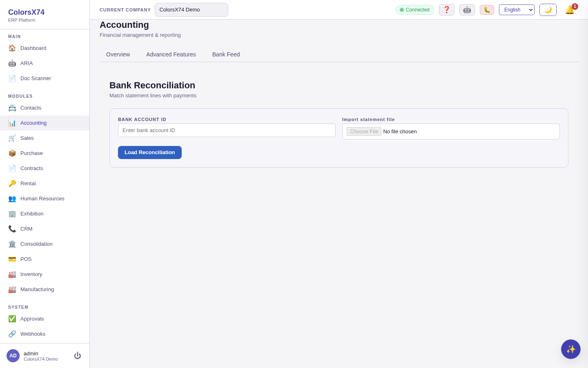Open the Inventory module label
The height and width of the screenshot is (368, 588).
click(31, 274)
